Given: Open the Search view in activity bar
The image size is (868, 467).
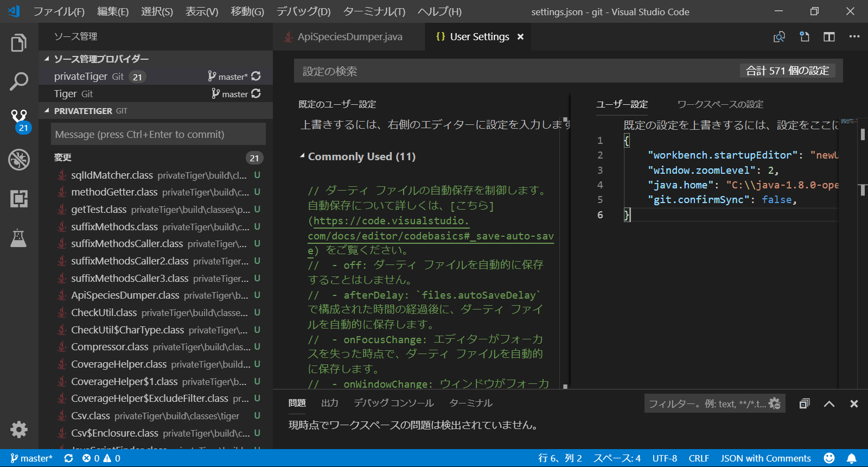Looking at the screenshot, I should (19, 81).
